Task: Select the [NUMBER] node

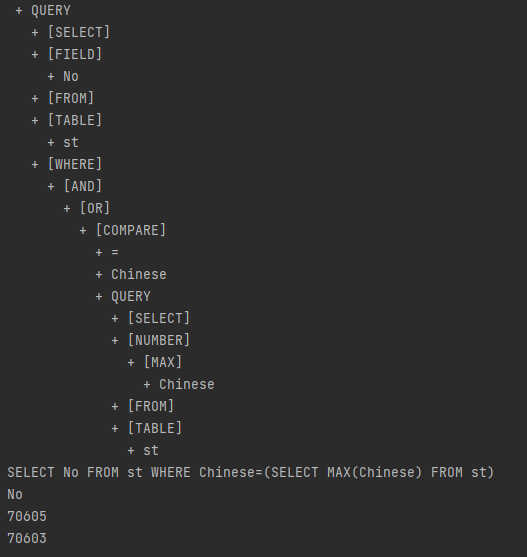Action: click(159, 340)
